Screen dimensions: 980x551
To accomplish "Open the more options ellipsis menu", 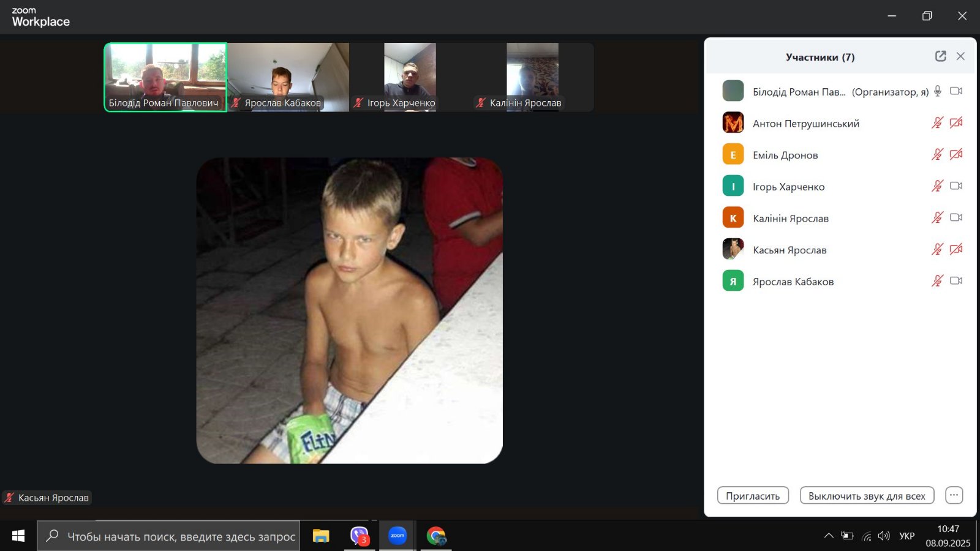I will click(x=954, y=495).
